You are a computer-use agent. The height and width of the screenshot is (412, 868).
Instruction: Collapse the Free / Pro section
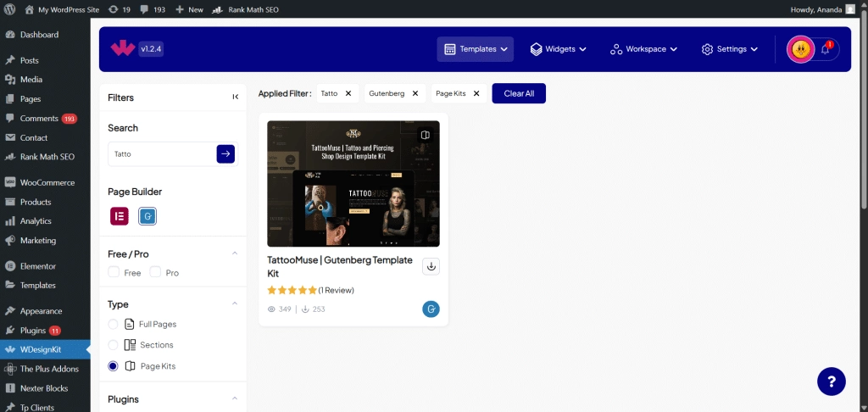pos(234,253)
